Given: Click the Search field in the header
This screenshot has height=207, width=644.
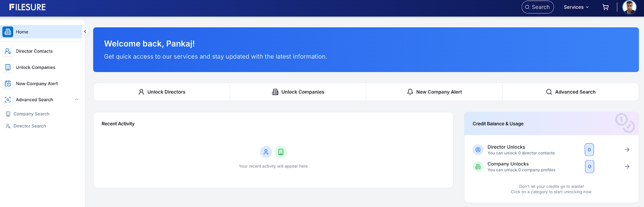Looking at the screenshot, I should click(x=538, y=7).
